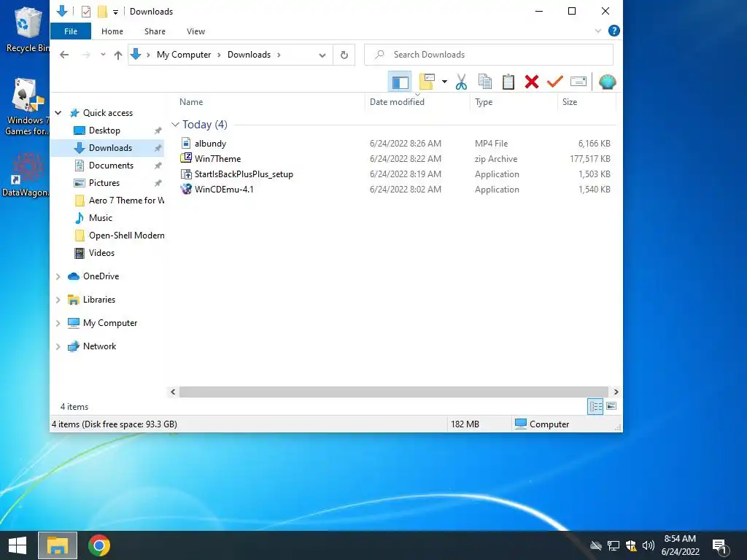Switch to the Share ribbon tab
Screen dimensions: 747x560
(155, 31)
